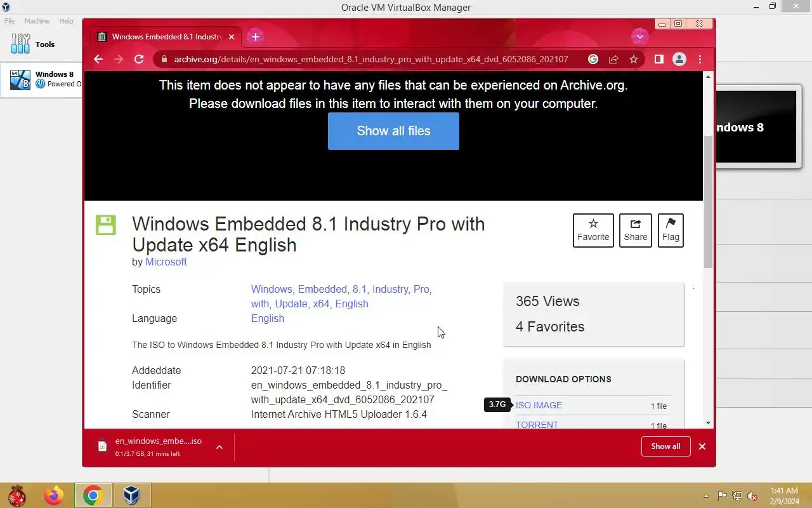Open VirtualBox from the taskbar
This screenshot has height=508, width=812.
point(132,495)
